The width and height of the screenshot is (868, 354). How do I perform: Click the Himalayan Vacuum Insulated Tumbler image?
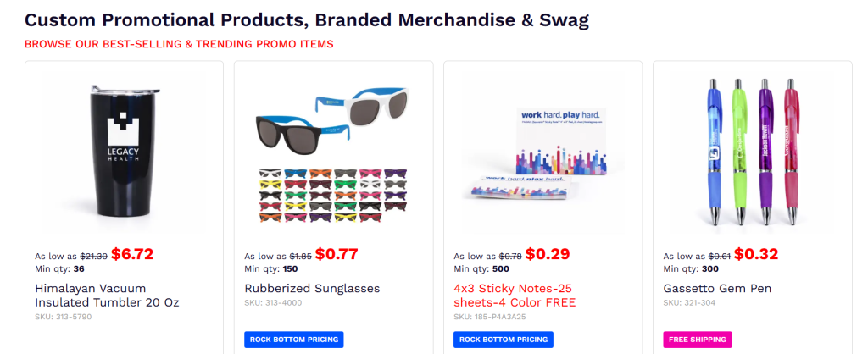click(x=124, y=152)
